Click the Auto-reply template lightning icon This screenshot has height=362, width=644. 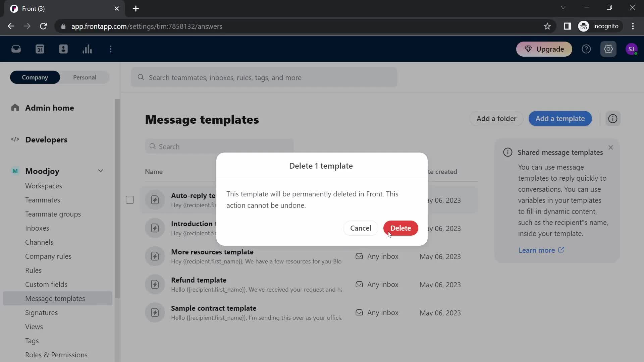[155, 200]
